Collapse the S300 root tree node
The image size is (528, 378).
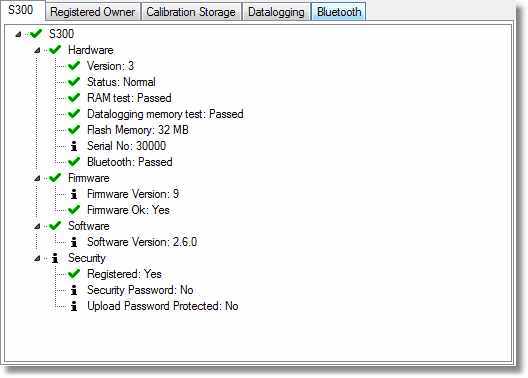(x=18, y=34)
